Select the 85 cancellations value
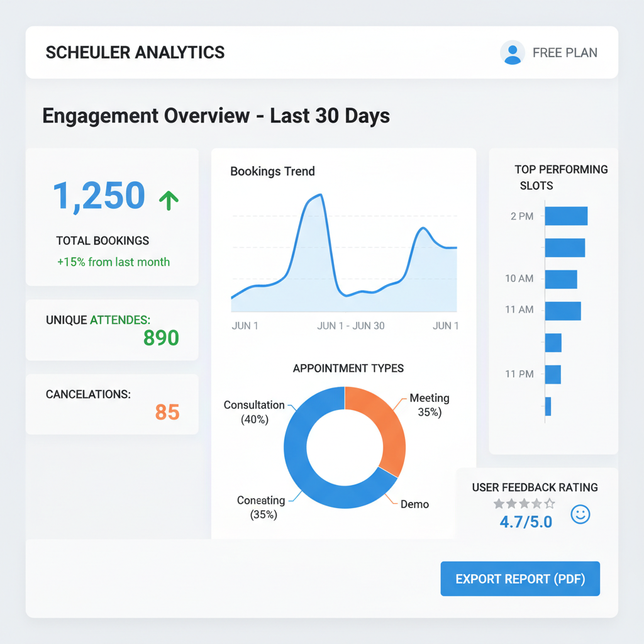644x644 pixels. pos(167,412)
